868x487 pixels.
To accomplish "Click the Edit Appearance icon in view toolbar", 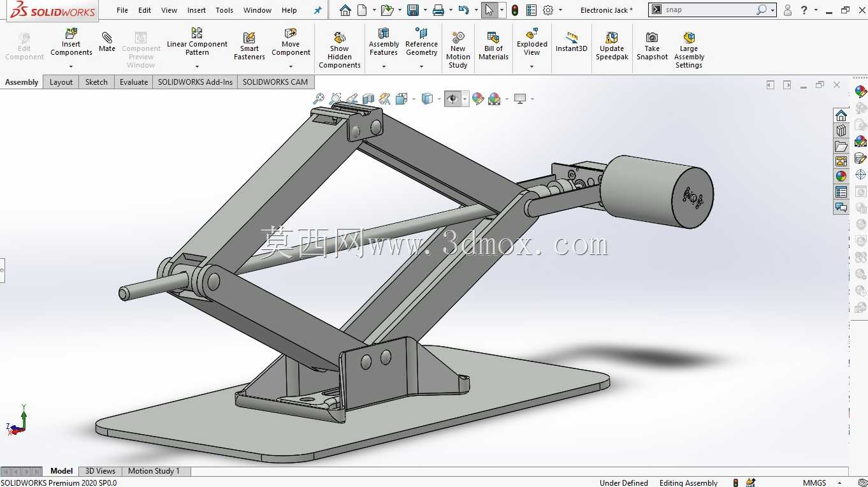I will [x=478, y=99].
